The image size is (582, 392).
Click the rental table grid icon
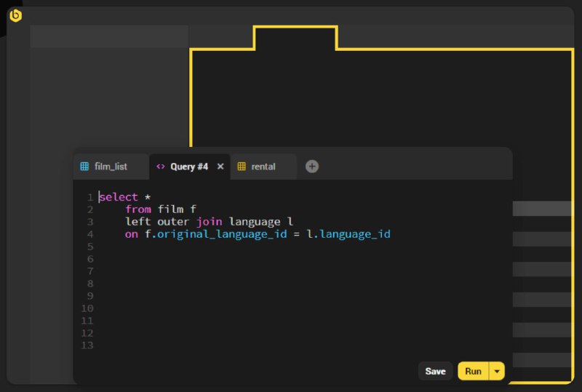tap(242, 167)
